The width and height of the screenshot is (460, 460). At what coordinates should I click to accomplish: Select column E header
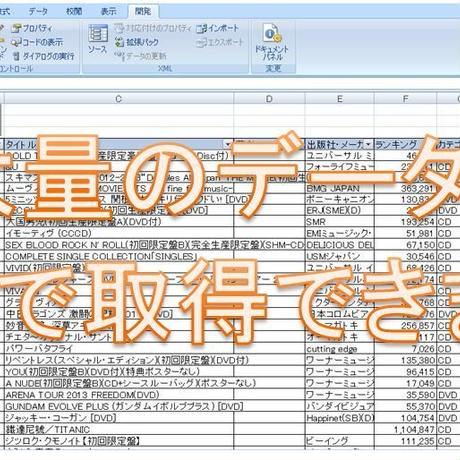click(x=340, y=99)
